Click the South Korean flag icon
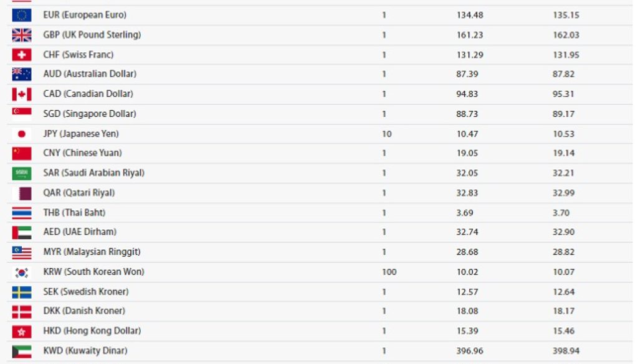The image size is (638, 364). click(21, 272)
